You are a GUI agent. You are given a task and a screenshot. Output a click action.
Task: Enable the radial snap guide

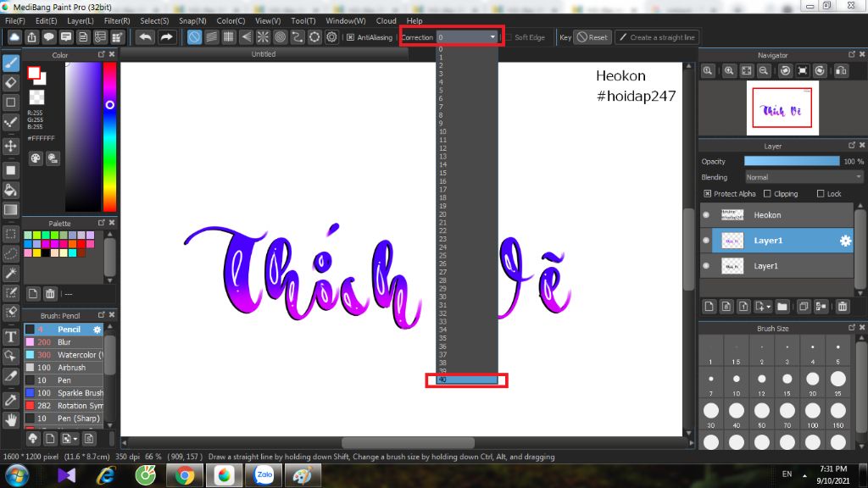click(x=263, y=37)
